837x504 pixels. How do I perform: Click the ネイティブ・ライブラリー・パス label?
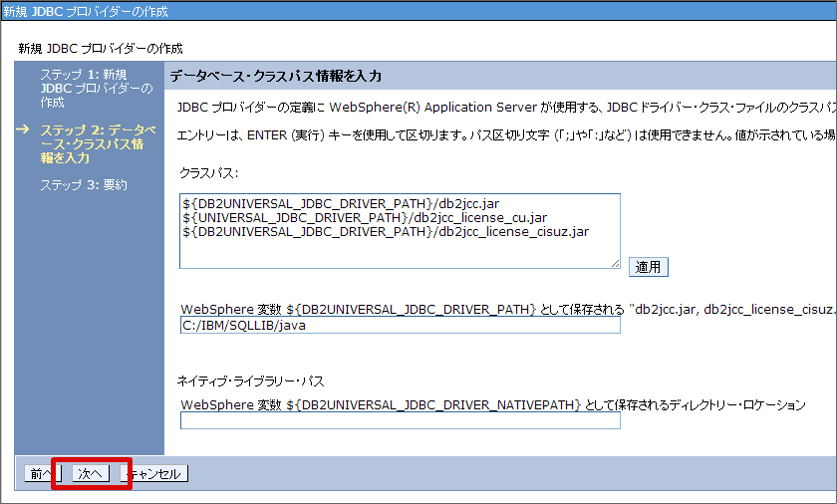pyautogui.click(x=250, y=381)
